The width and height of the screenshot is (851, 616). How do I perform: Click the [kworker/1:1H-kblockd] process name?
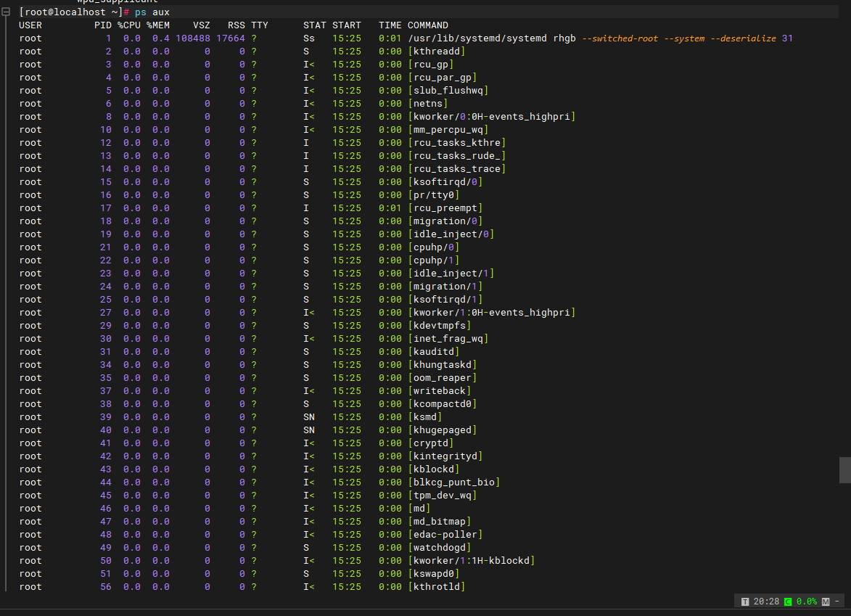coord(471,561)
